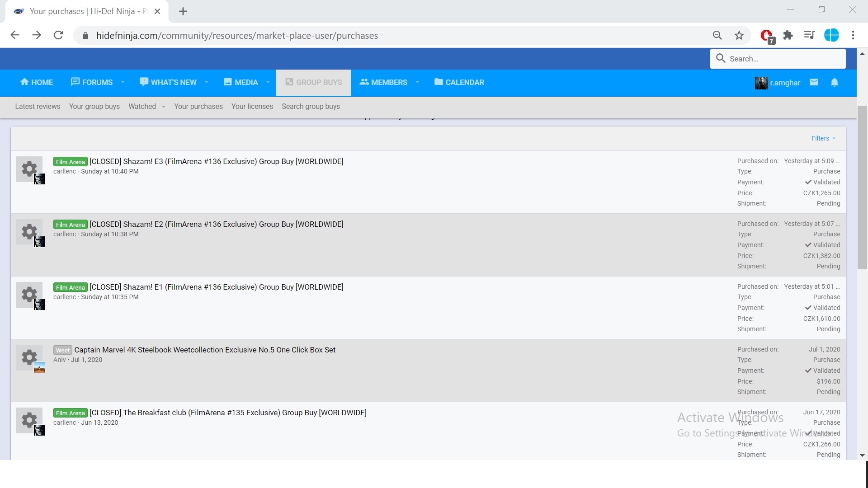Screen dimensions: 868x488
Task: Open the Media navigation item
Action: point(241,82)
